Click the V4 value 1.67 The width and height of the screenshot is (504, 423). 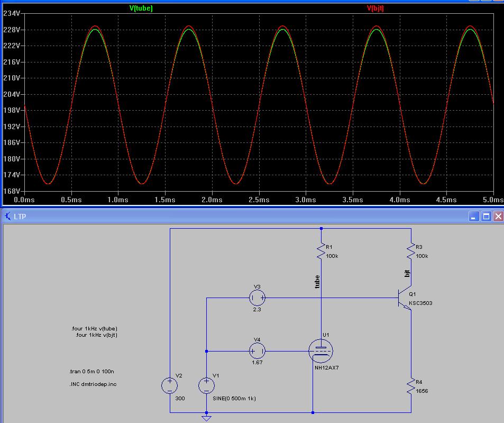point(257,362)
